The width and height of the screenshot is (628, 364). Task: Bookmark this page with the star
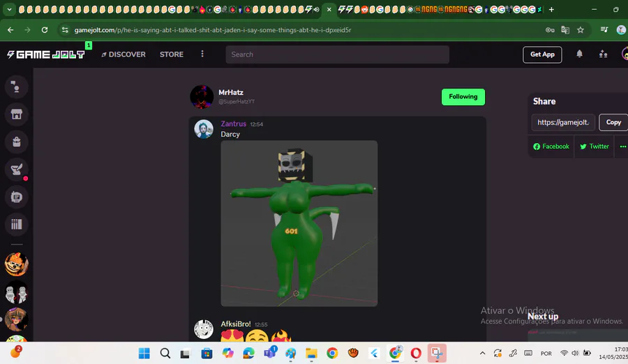[x=581, y=30]
